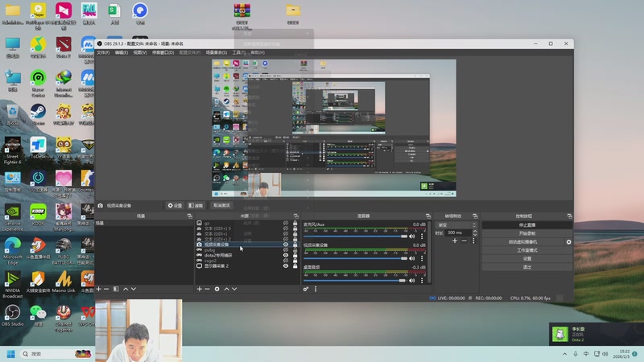
Task: Move source up arrow in Sources toolbar
Action: click(226, 289)
